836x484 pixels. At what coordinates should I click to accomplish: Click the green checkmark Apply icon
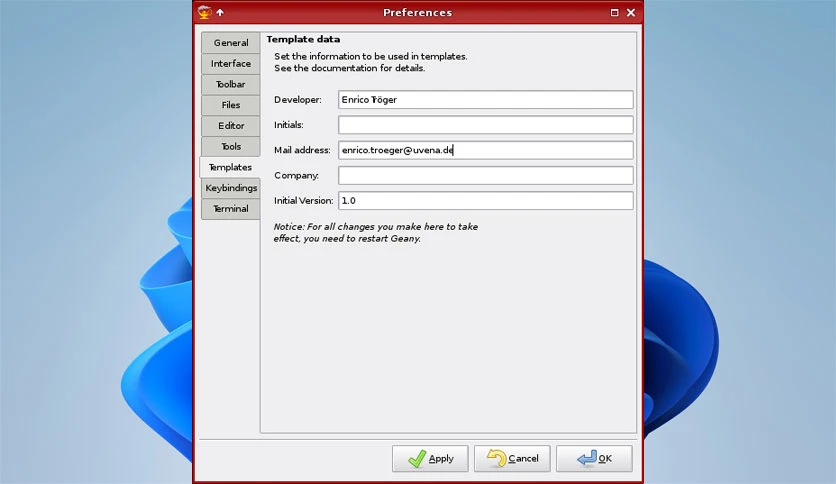click(x=417, y=458)
